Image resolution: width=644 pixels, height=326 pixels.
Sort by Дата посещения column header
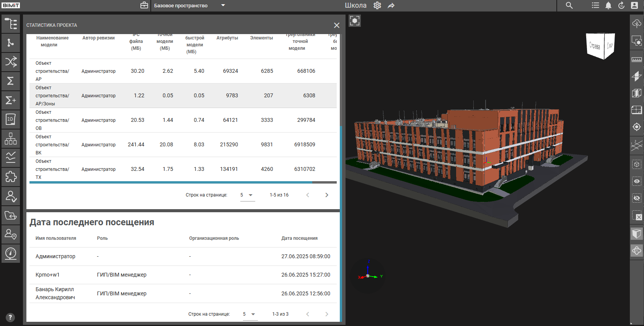tap(299, 238)
